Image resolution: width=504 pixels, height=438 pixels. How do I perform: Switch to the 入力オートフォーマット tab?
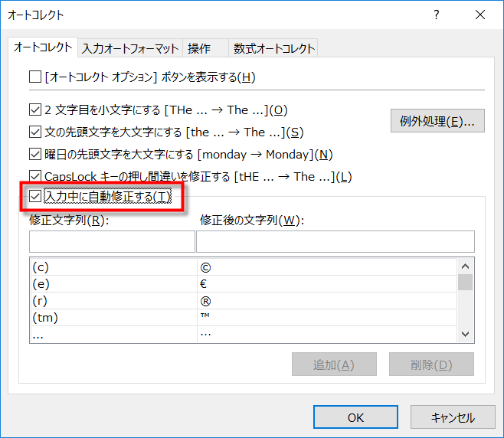(130, 48)
